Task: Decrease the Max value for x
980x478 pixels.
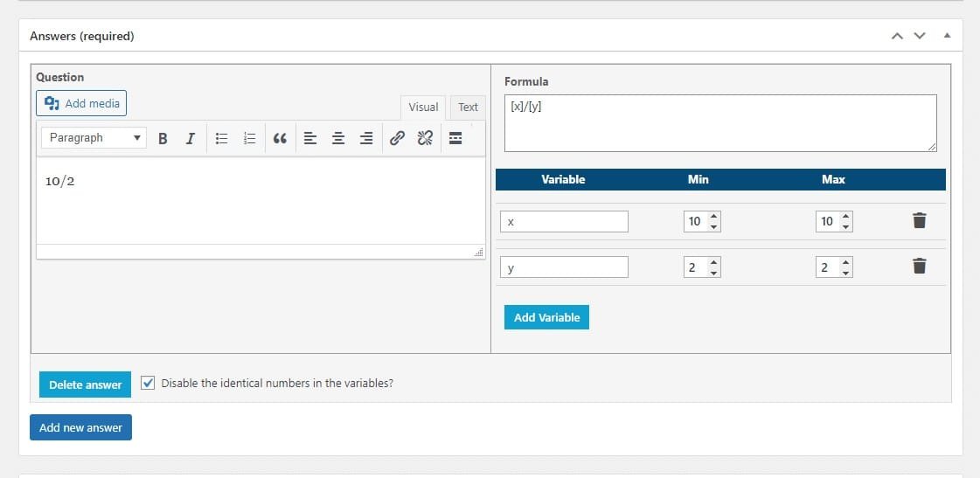Action: pyautogui.click(x=845, y=226)
